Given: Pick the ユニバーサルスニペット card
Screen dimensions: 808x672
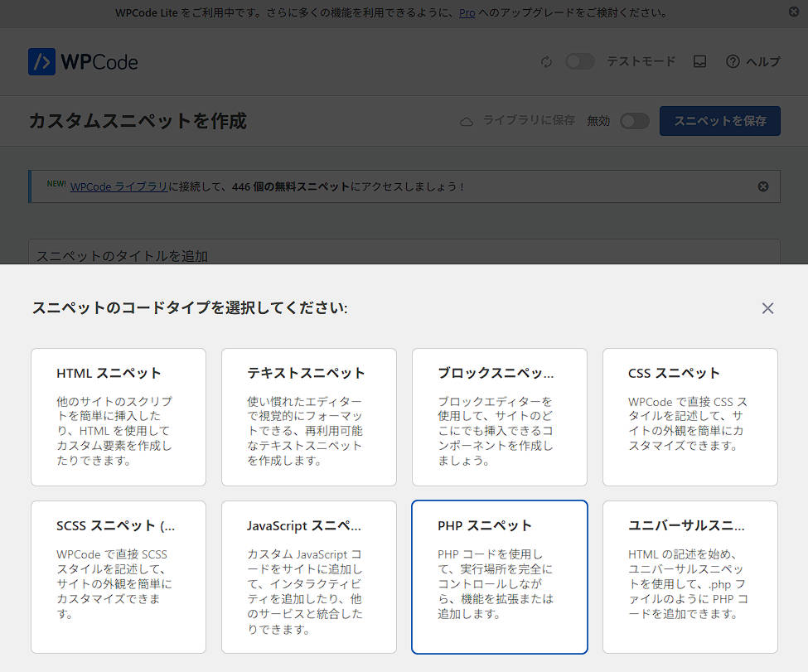Looking at the screenshot, I should click(689, 577).
